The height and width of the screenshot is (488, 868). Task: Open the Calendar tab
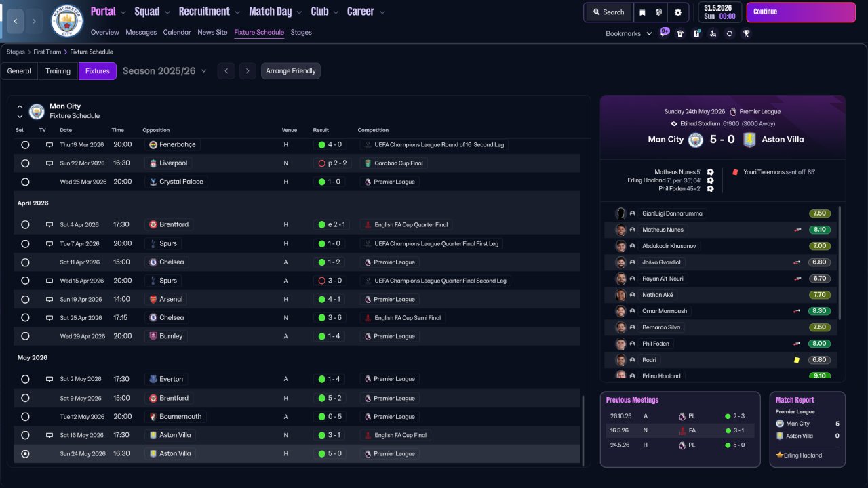pyautogui.click(x=177, y=32)
